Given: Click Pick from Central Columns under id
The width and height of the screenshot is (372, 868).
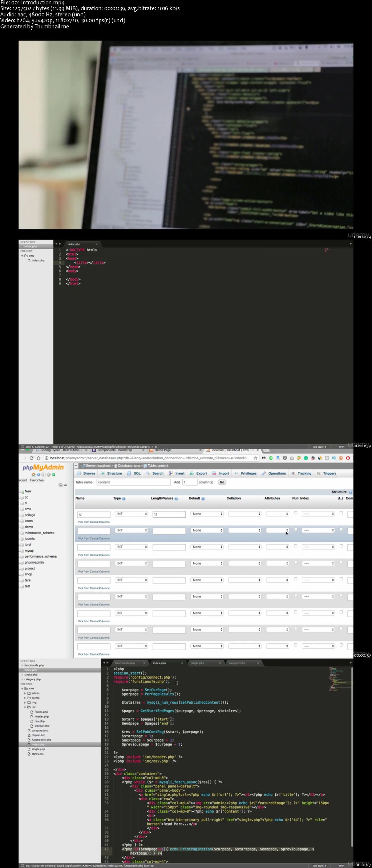Looking at the screenshot, I should (x=94, y=522).
